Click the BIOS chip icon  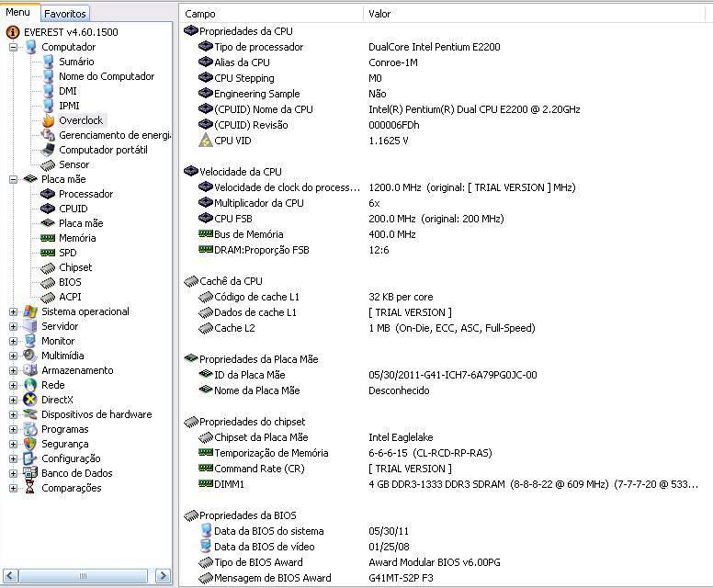point(48,282)
